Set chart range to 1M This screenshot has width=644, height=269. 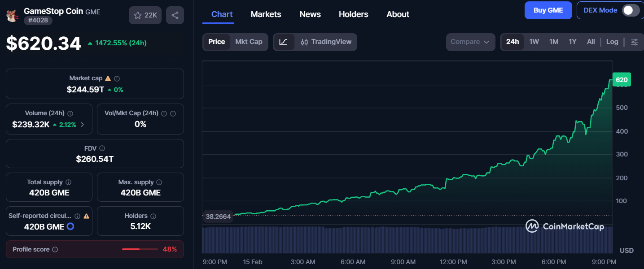[x=554, y=42]
